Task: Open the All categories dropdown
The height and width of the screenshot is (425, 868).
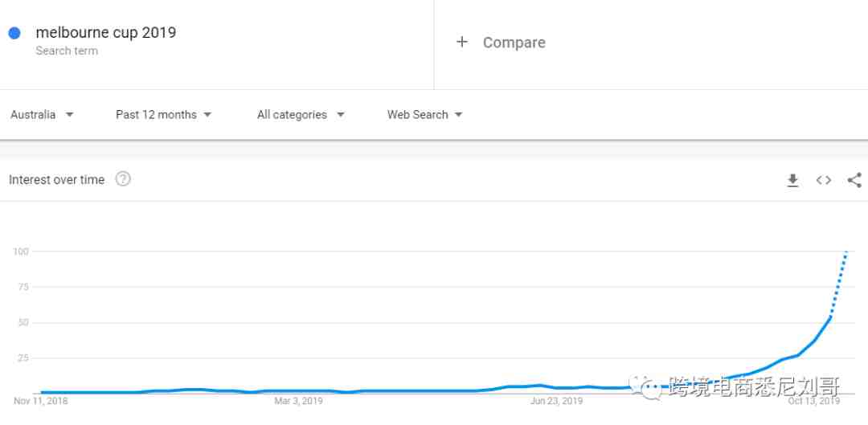Action: point(301,115)
